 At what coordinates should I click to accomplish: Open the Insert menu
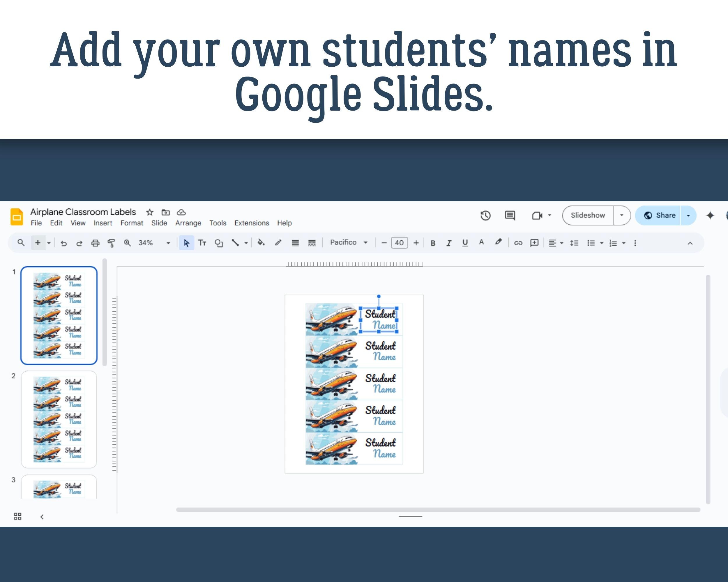[103, 223]
